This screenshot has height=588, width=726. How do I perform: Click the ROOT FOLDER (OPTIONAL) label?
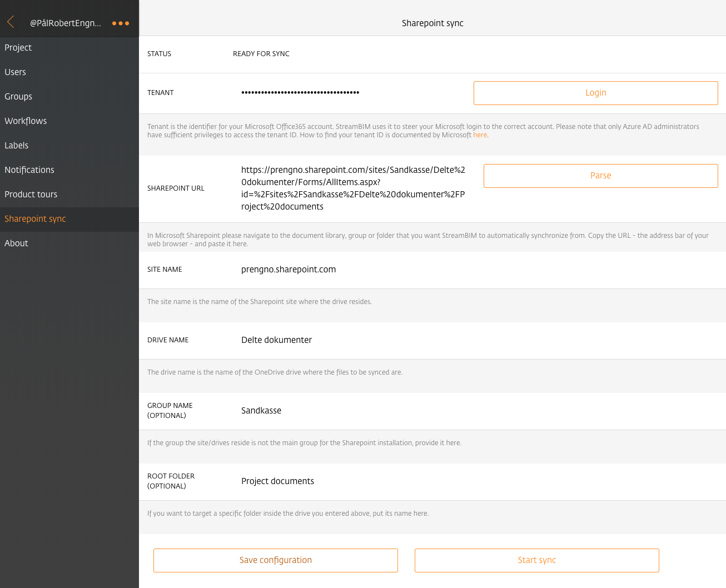click(x=171, y=481)
